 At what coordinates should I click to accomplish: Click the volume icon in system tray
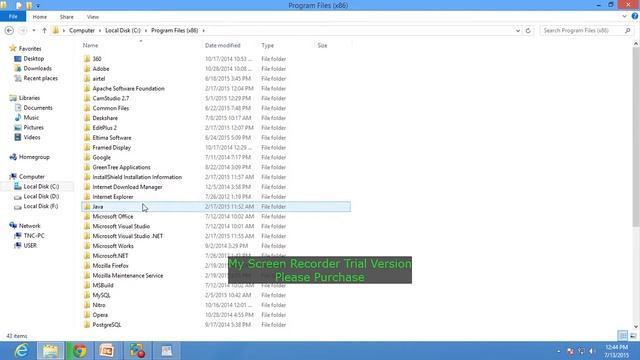[592, 351]
